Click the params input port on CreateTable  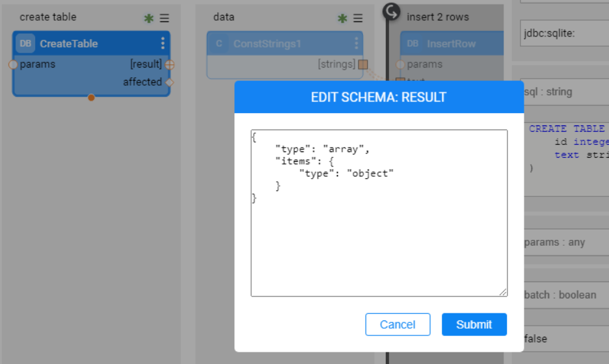click(13, 64)
